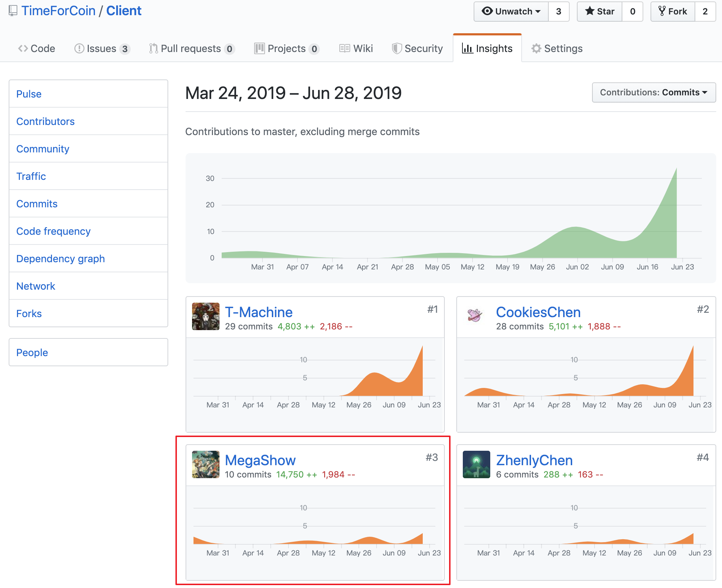Click the star icon on the Star button
This screenshot has width=722, height=588.
[590, 11]
